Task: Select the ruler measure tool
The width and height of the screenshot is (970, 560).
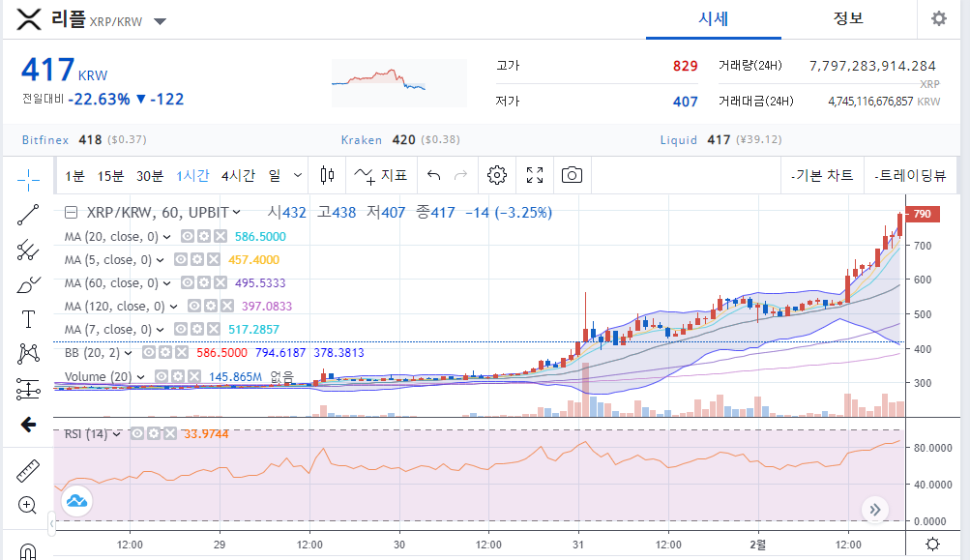Action: tap(28, 471)
